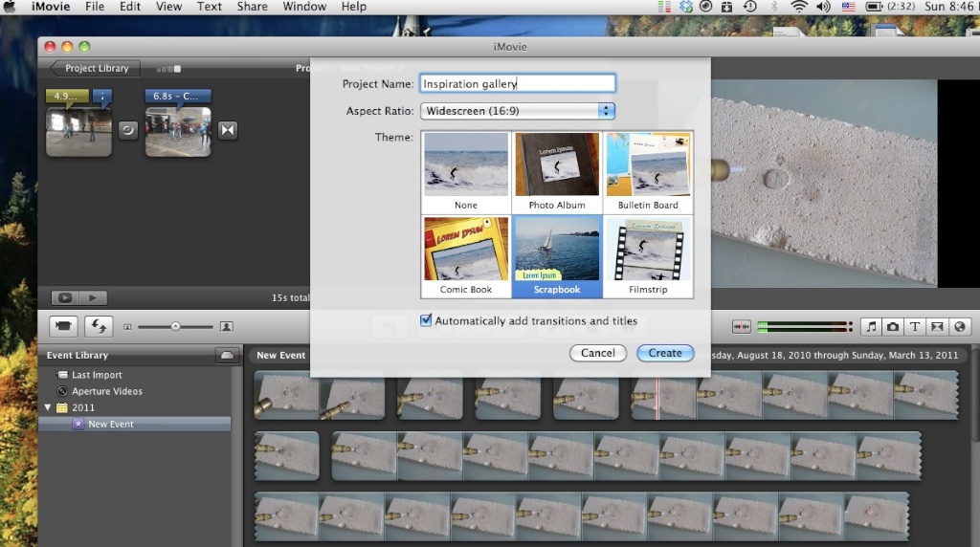980x547 pixels.
Task: Open the 4.9 title bar in project
Action: [68, 97]
